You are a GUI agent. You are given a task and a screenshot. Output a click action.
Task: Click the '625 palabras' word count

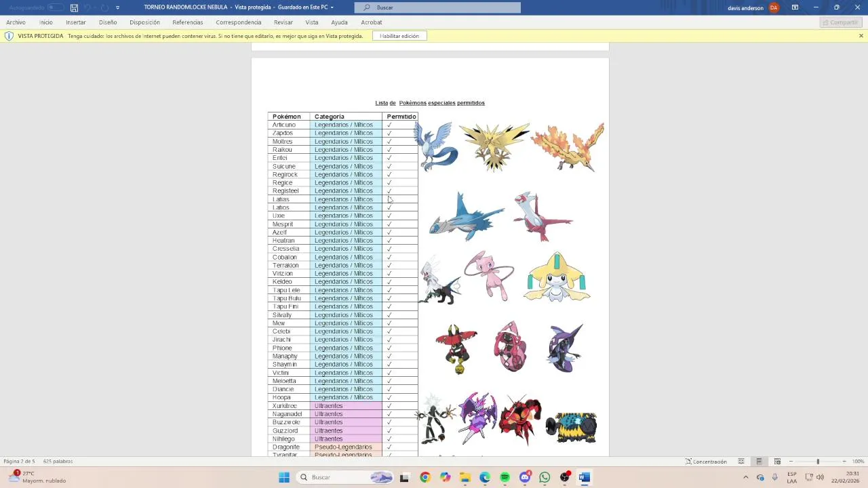[x=58, y=462]
